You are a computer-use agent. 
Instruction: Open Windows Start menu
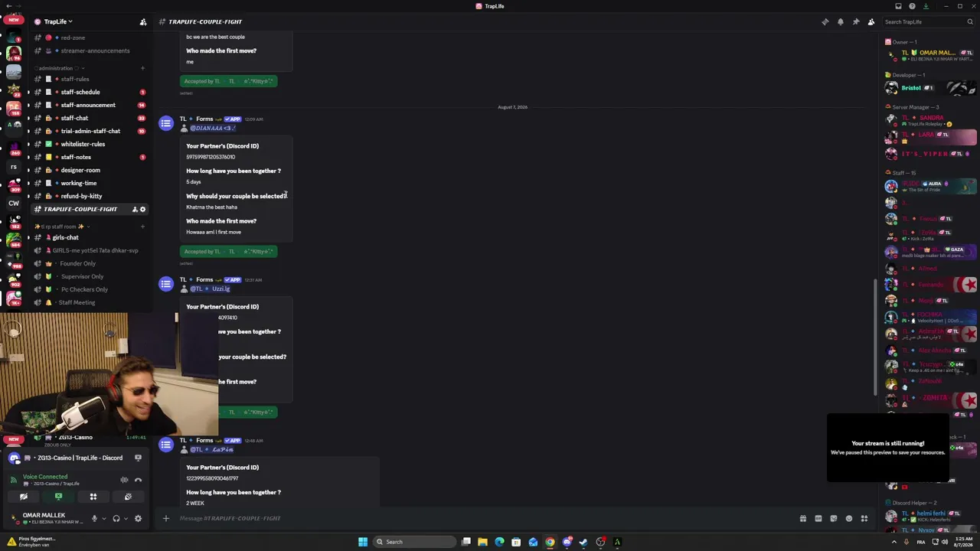362,542
